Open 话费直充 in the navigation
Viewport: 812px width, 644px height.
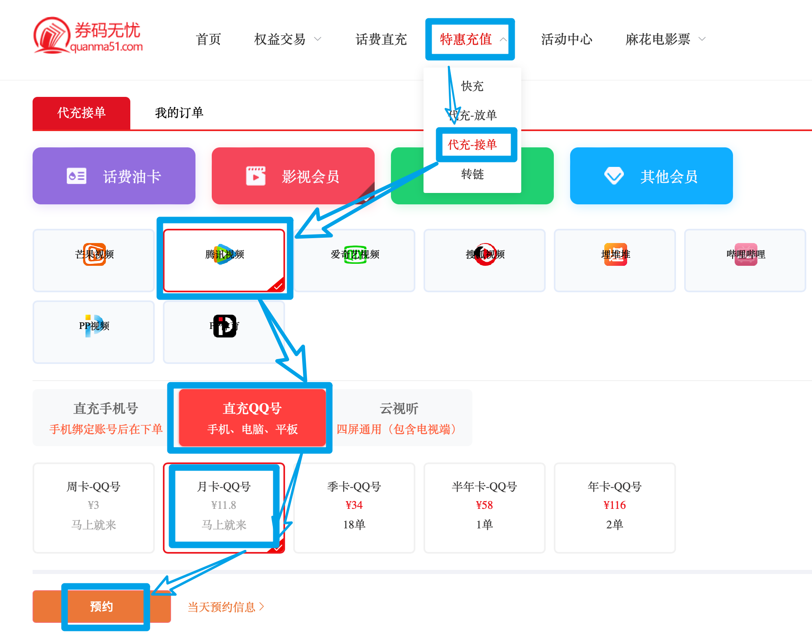pyautogui.click(x=381, y=39)
